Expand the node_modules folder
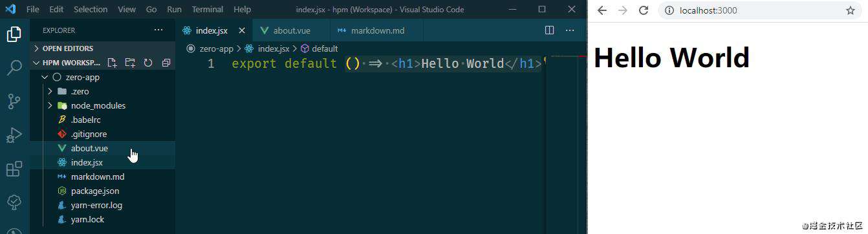Screen dimensions: 868x234 coord(102,105)
